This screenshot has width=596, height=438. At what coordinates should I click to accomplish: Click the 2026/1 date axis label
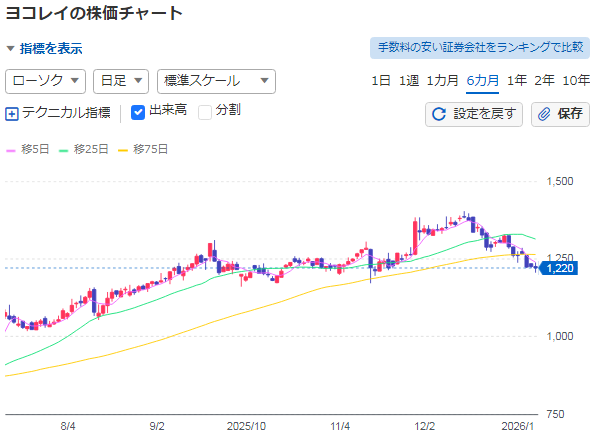pyautogui.click(x=517, y=426)
